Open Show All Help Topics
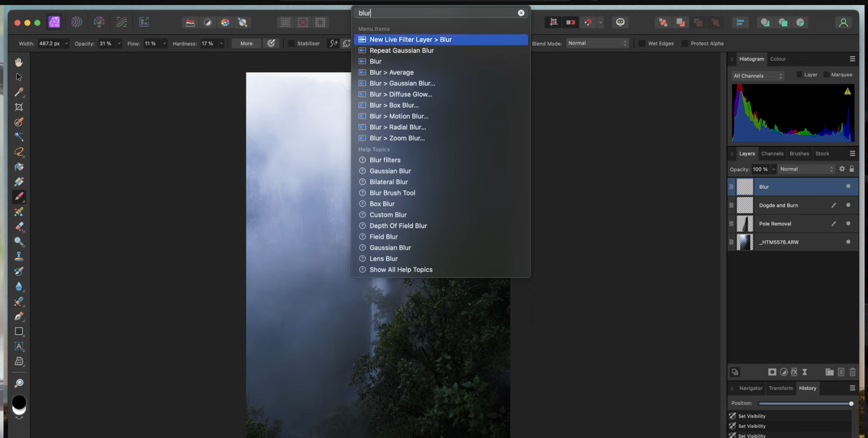 point(441,270)
